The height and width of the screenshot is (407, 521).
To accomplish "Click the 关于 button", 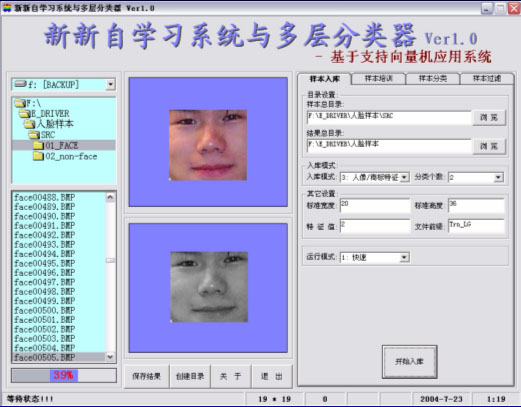I will point(231,376).
